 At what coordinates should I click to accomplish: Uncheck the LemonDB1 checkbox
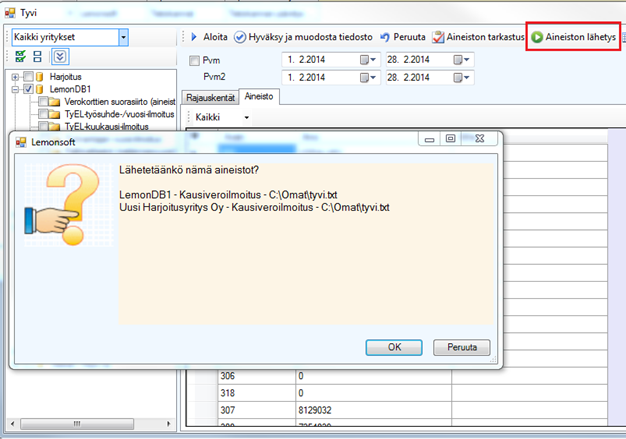click(x=28, y=89)
